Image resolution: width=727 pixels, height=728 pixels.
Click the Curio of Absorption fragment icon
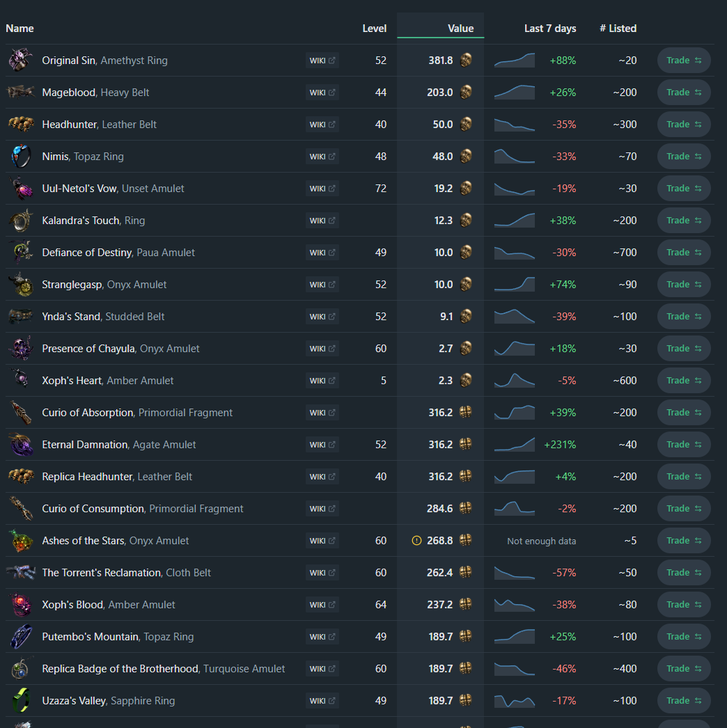[21, 413]
